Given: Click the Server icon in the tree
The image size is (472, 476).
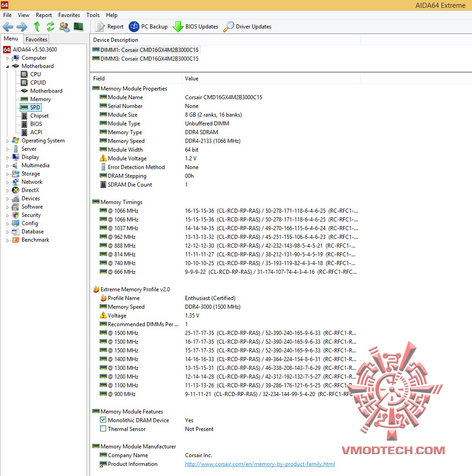Looking at the screenshot, I should 16,149.
